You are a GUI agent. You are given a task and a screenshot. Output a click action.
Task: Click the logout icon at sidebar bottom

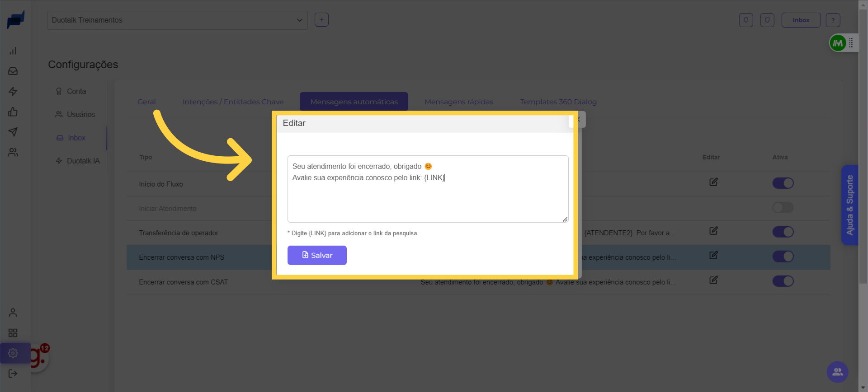coord(13,373)
